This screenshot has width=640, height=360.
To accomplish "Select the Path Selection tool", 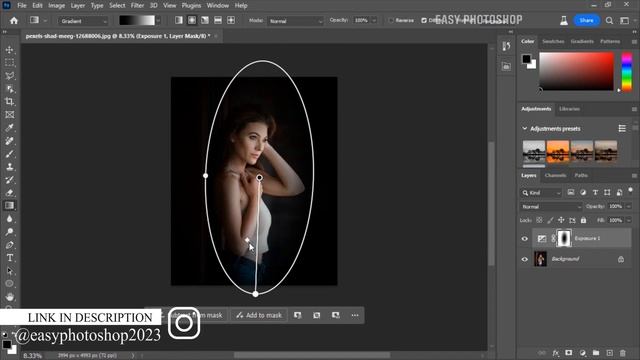I will click(x=9, y=271).
